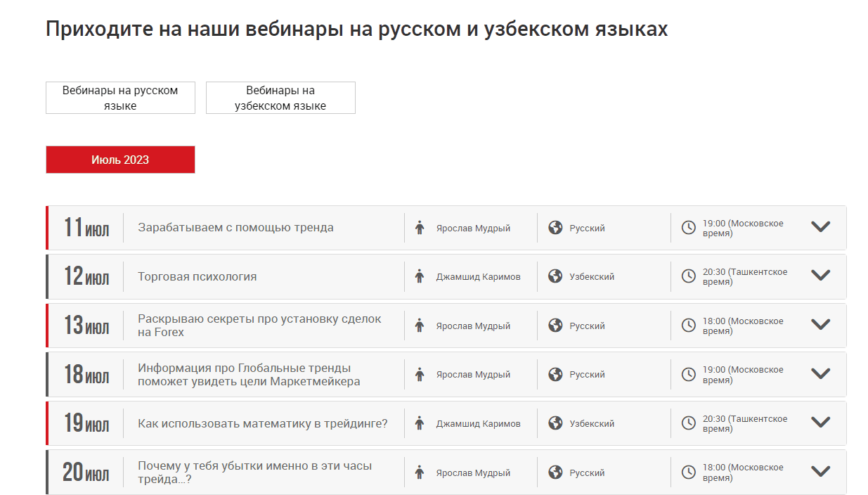The height and width of the screenshot is (495, 868).
Task: Open webinar Информация про Глобальные тренды
Action: (249, 375)
